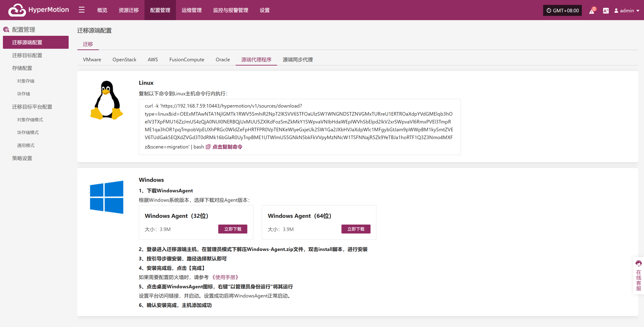This screenshot has height=327, width=644.
Task: Open the 设置 menu
Action: tap(265, 10)
